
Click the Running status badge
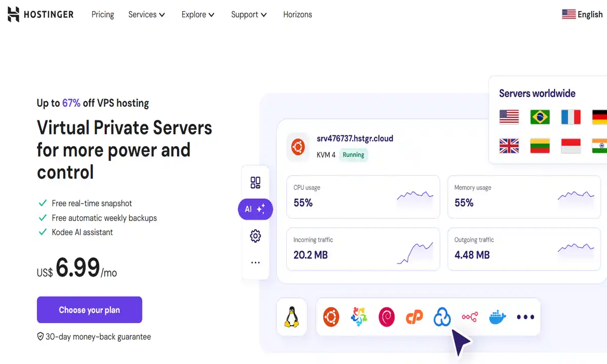click(354, 155)
